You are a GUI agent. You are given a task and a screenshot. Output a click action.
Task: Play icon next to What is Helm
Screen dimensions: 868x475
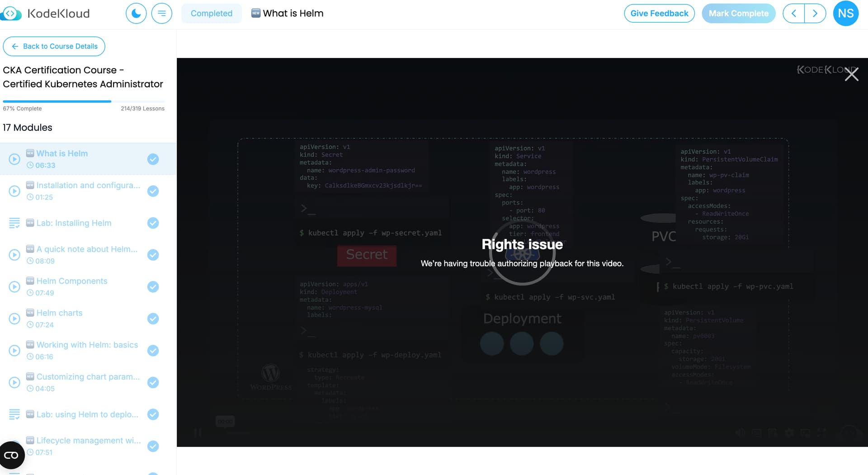[x=14, y=159]
